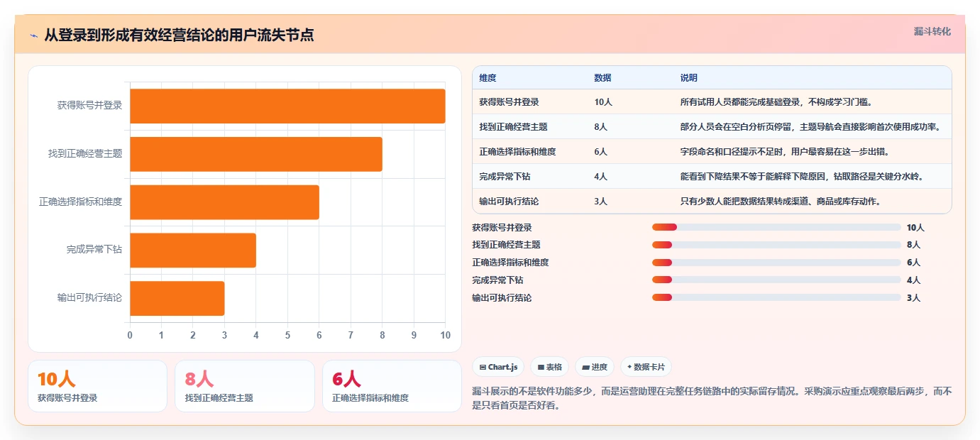The width and height of the screenshot is (980, 440).
Task: Click the 正确选择指标和维度 bar in the chart
Action: (224, 202)
